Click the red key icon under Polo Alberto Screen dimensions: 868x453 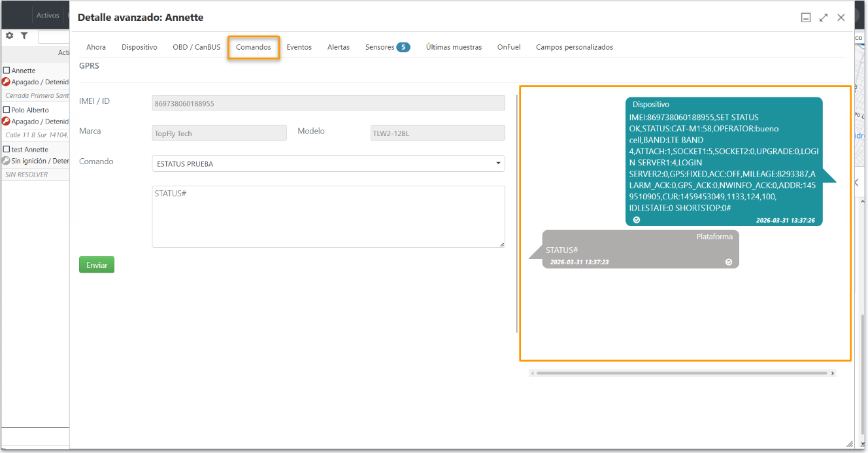point(6,122)
